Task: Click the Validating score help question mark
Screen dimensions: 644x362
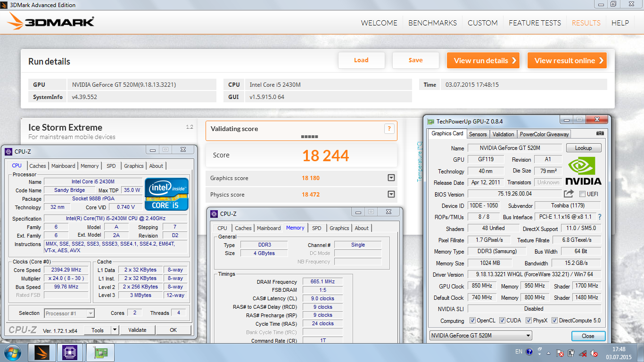Action: click(x=389, y=129)
